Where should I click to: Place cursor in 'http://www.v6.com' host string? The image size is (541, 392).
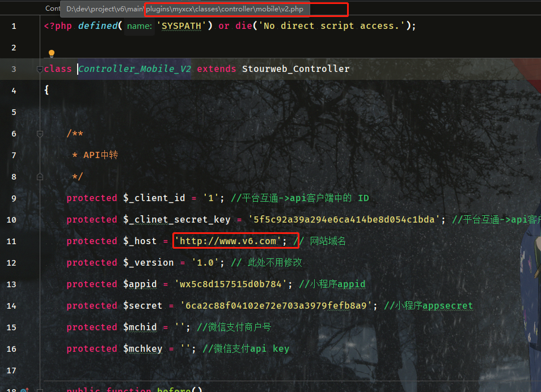(x=227, y=241)
